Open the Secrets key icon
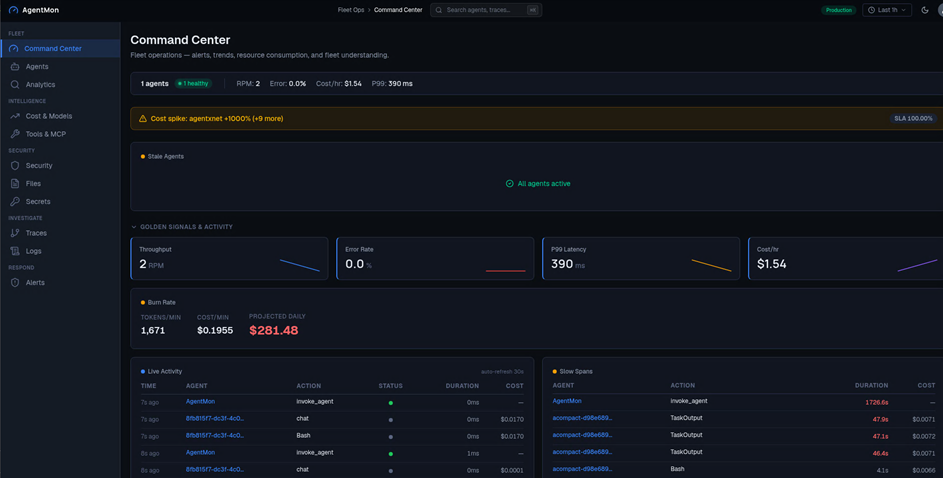The width and height of the screenshot is (944, 478). [x=15, y=202]
